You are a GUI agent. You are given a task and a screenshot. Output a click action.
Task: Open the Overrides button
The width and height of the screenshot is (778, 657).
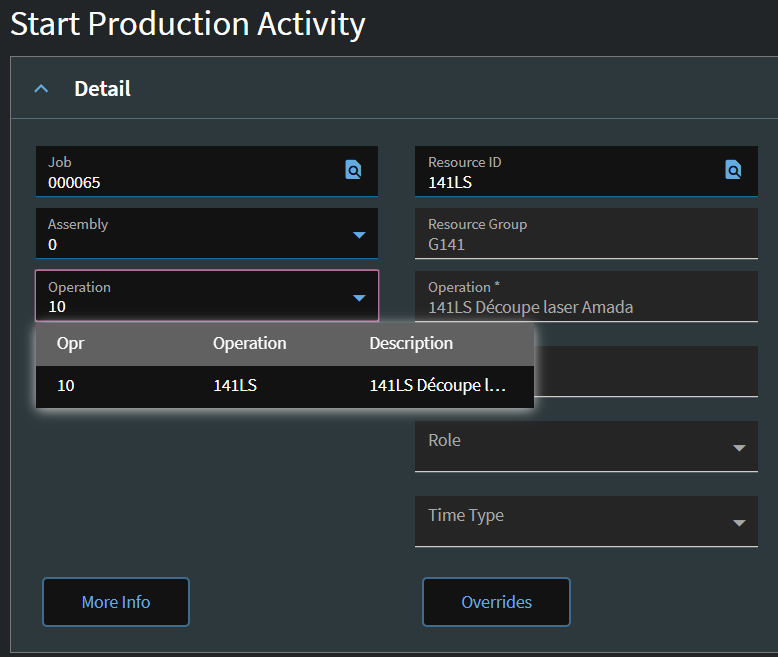[x=496, y=602]
